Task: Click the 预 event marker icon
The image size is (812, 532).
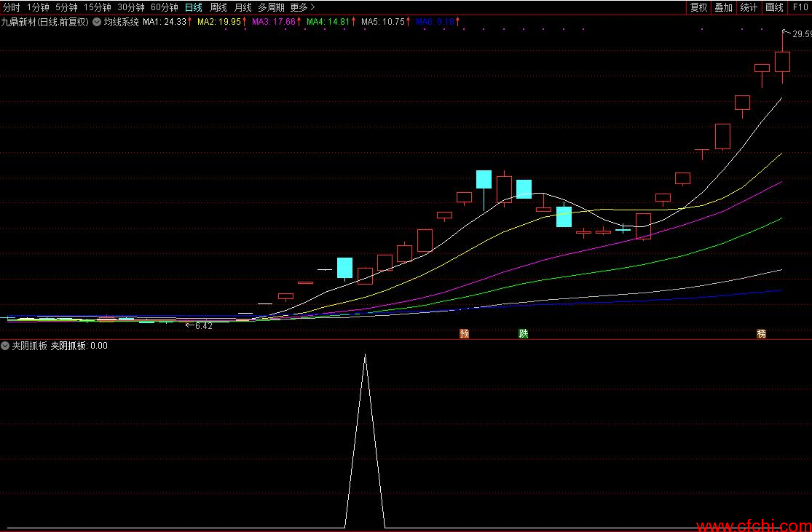Action: point(465,334)
